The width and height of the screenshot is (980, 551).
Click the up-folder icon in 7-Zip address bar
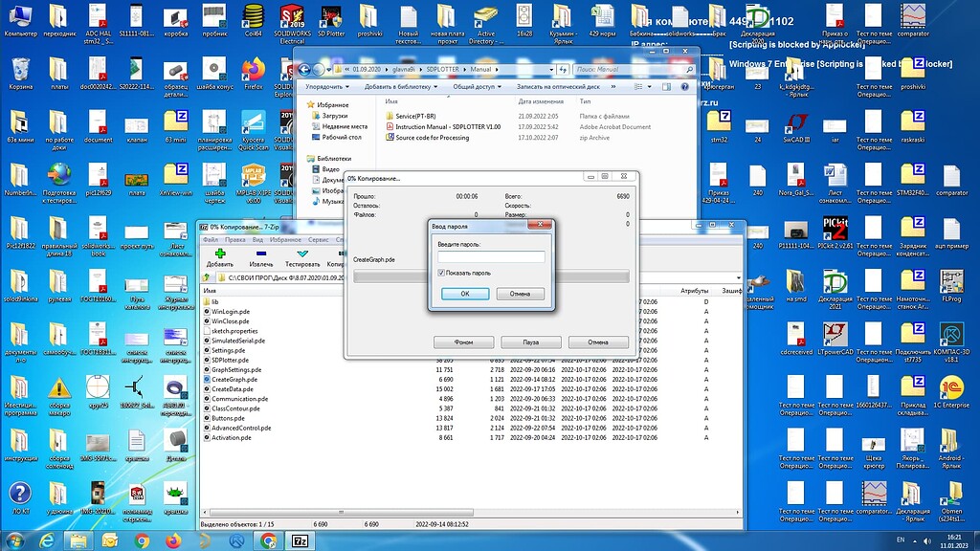coord(207,277)
